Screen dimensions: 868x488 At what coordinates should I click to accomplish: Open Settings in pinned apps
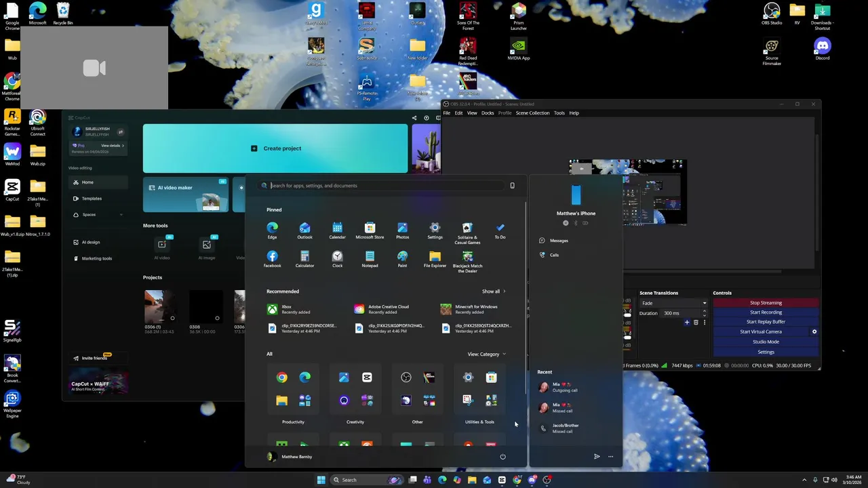(435, 230)
